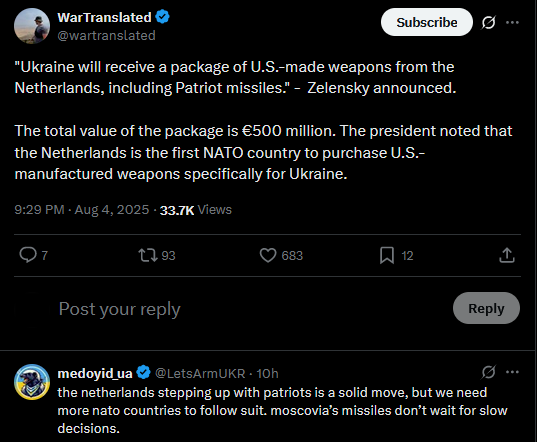Open the main post's three-dot menu

pyautogui.click(x=512, y=23)
